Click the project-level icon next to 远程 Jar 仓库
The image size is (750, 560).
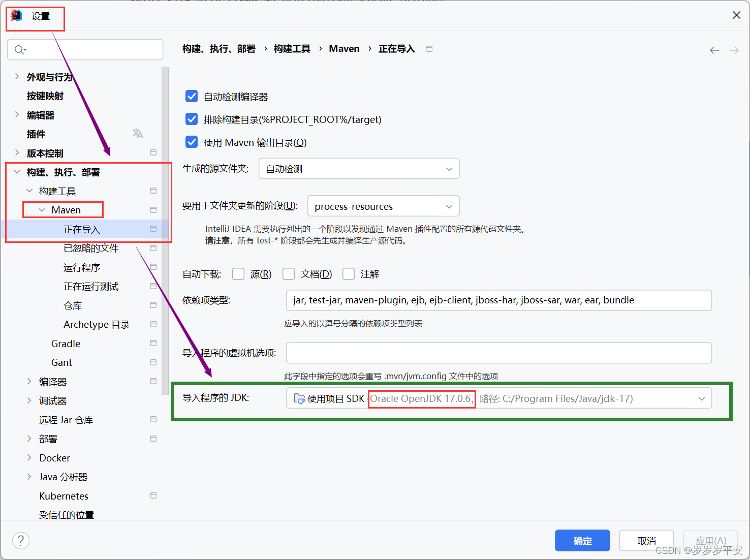point(153,419)
